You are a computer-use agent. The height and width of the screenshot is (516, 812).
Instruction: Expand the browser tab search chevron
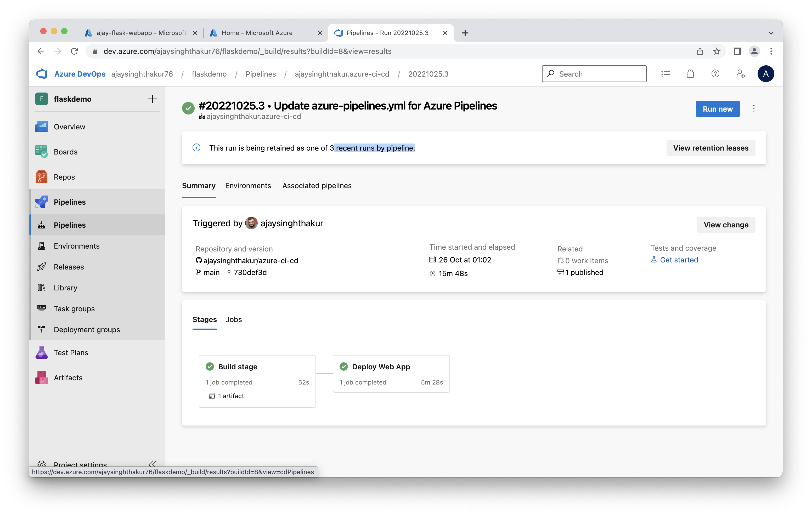[x=771, y=33]
